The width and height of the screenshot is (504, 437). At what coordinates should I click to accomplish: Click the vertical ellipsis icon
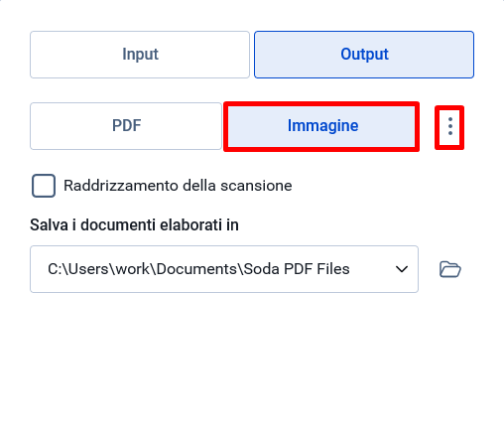click(x=449, y=126)
